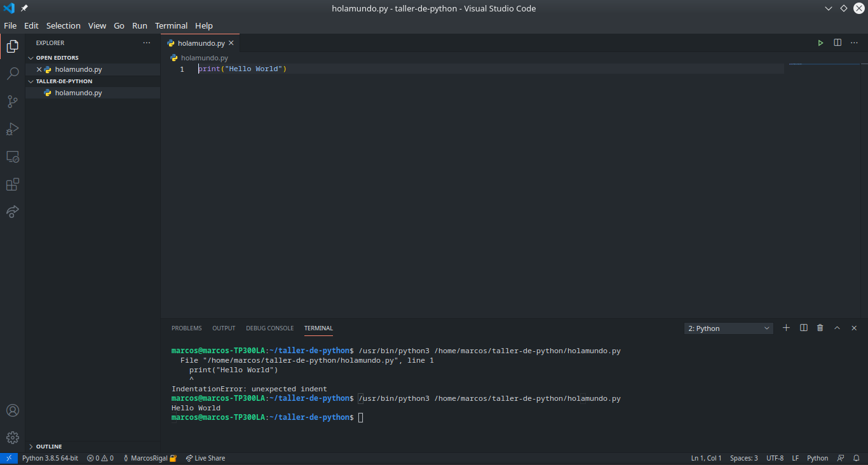Split the editor right
The width and height of the screenshot is (868, 465).
tap(837, 43)
